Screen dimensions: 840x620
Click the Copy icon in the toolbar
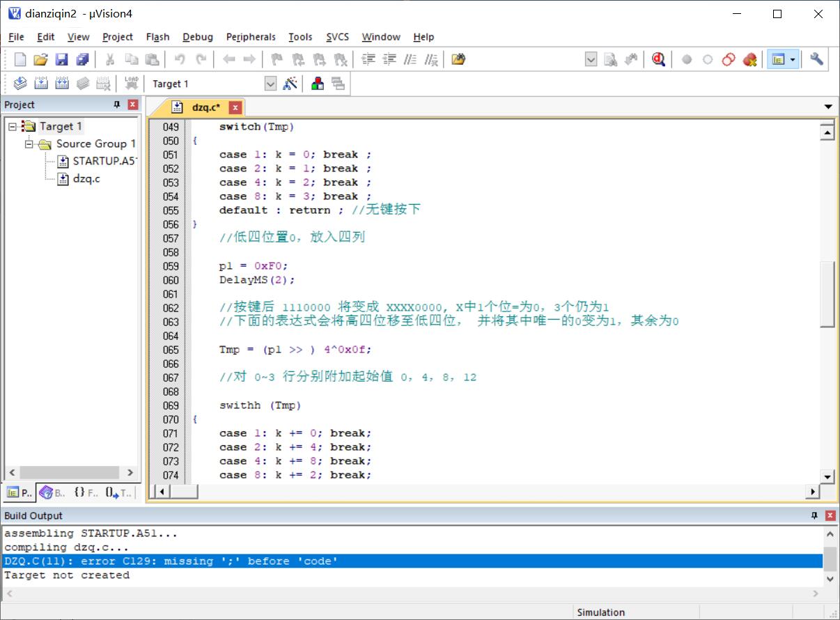point(131,60)
